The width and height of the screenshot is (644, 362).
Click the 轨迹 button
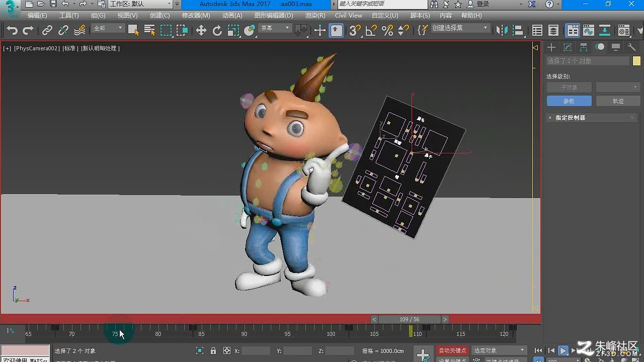click(618, 101)
